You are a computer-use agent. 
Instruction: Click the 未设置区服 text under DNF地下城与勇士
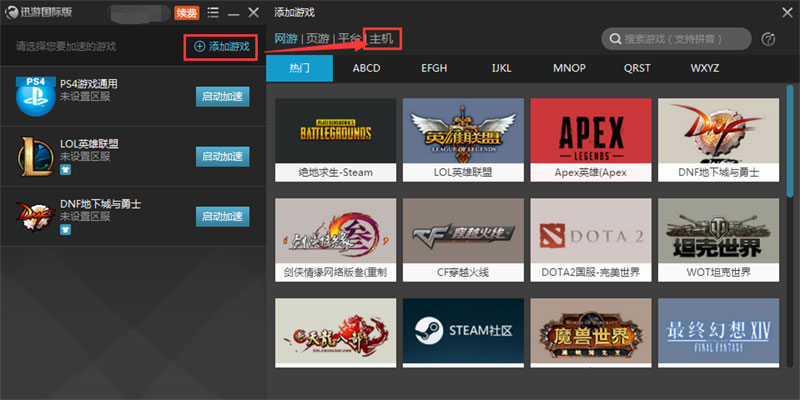(85, 216)
